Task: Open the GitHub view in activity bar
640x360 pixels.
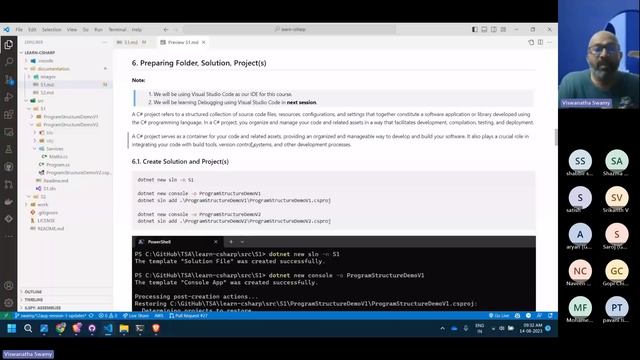Action: coord(9,167)
